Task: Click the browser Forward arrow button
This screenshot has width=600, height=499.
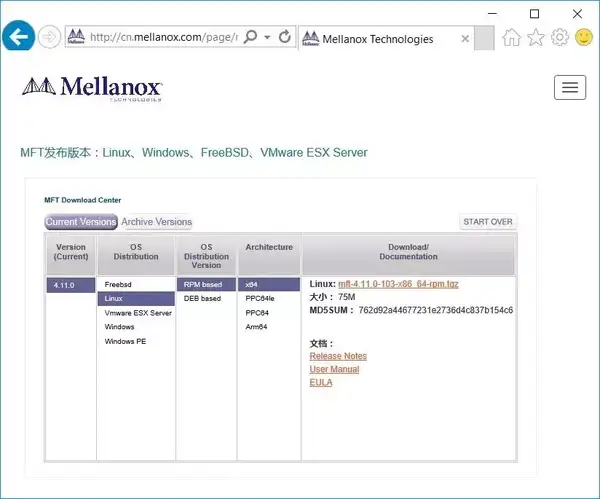Action: [49, 38]
